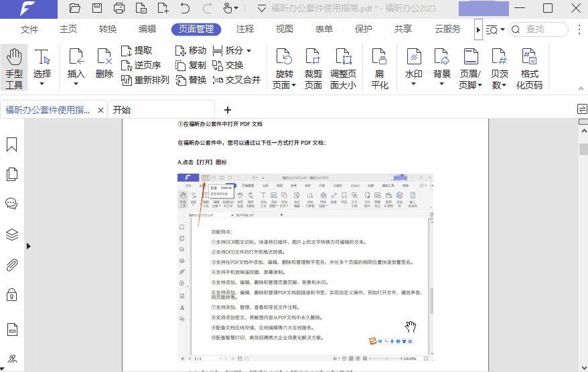Viewport: 588px width, 372px height.
Task: Open the Signatures panel in sidebar
Action: tap(12, 359)
